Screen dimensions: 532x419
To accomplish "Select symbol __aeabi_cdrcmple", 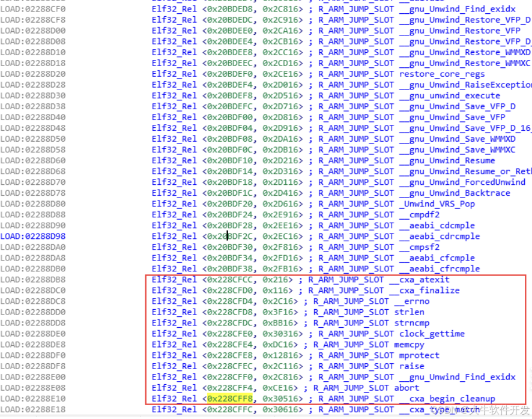I will [440, 236].
